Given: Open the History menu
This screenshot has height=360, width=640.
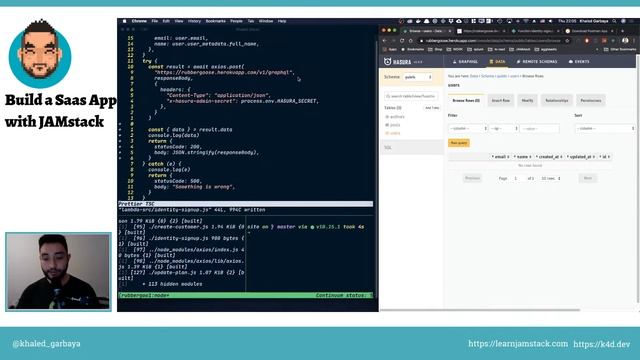Looking at the screenshot, I should tap(194, 21).
